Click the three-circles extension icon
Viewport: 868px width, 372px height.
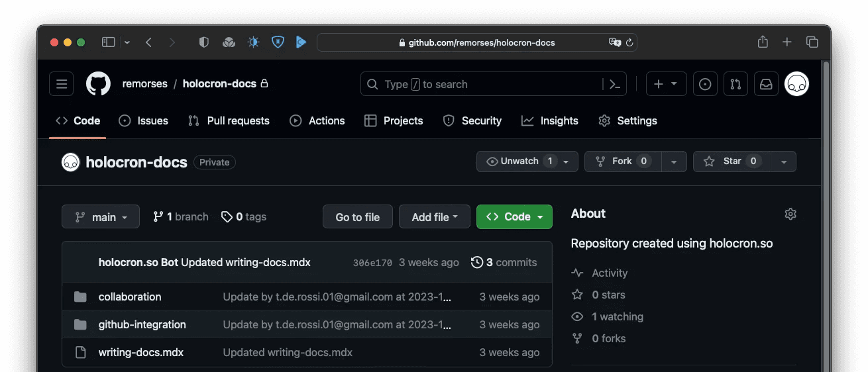point(229,42)
